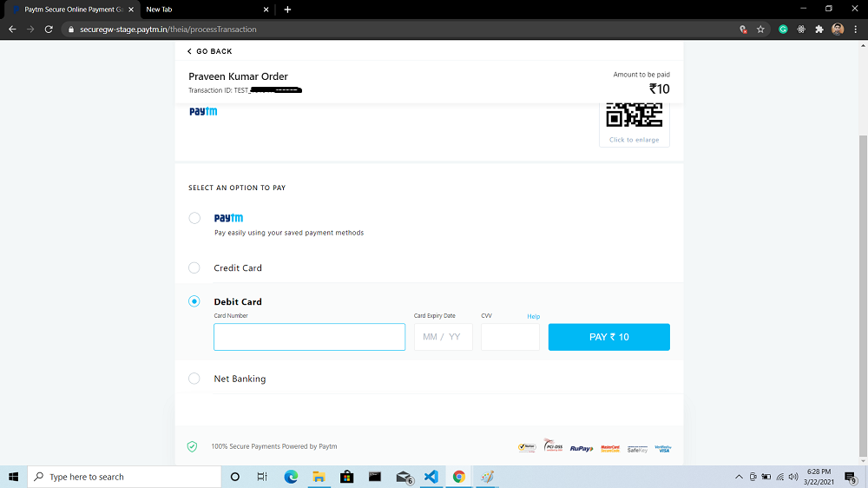Screen dimensions: 868x488
Task: Bookmark this page with the star icon
Action: click(760, 30)
